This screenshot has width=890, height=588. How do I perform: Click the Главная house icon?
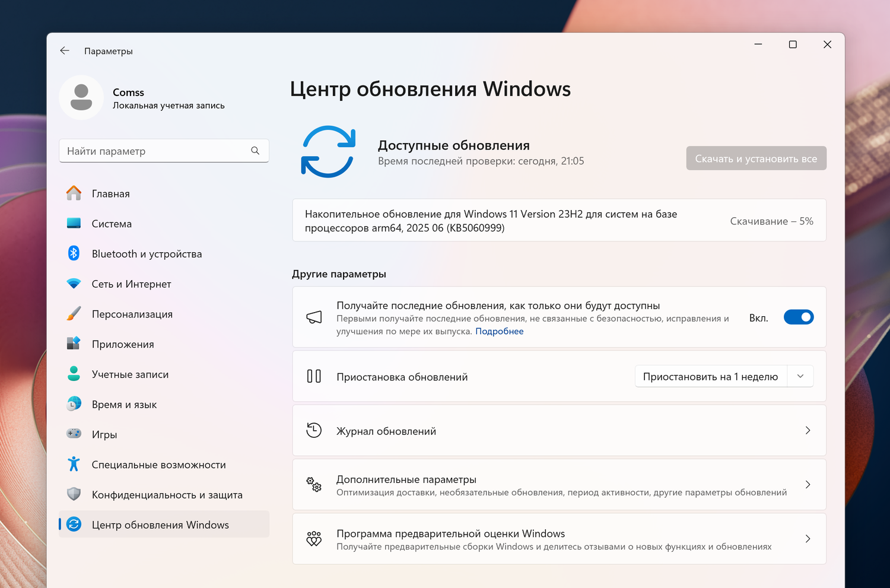pos(74,193)
